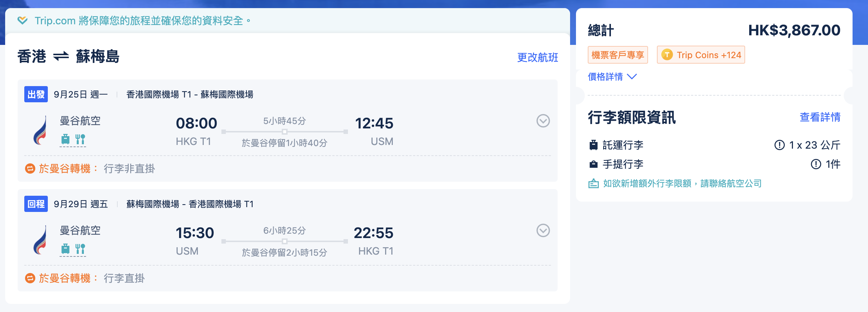
Task: Click the Trip Coins +124 badge
Action: click(701, 55)
